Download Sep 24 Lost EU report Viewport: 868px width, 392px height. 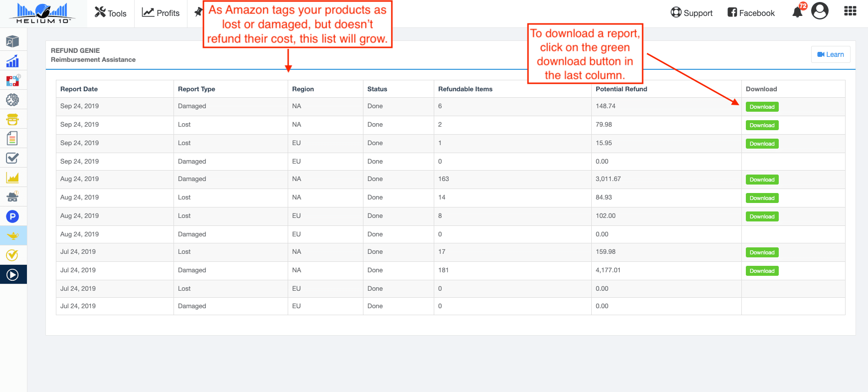point(762,144)
